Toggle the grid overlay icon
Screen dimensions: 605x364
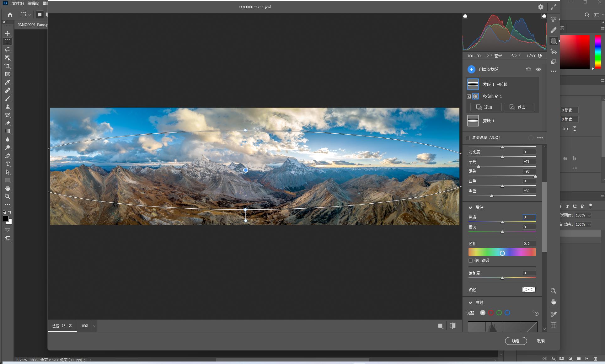(554, 325)
